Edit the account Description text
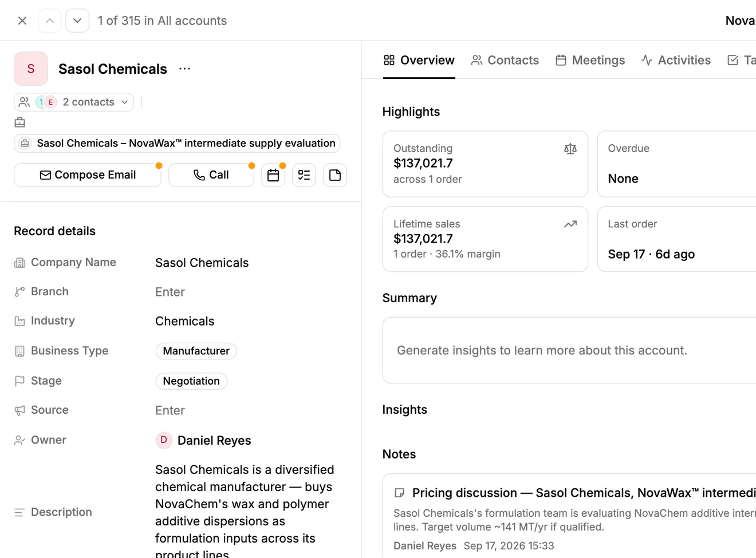This screenshot has height=558, width=756. (x=245, y=509)
